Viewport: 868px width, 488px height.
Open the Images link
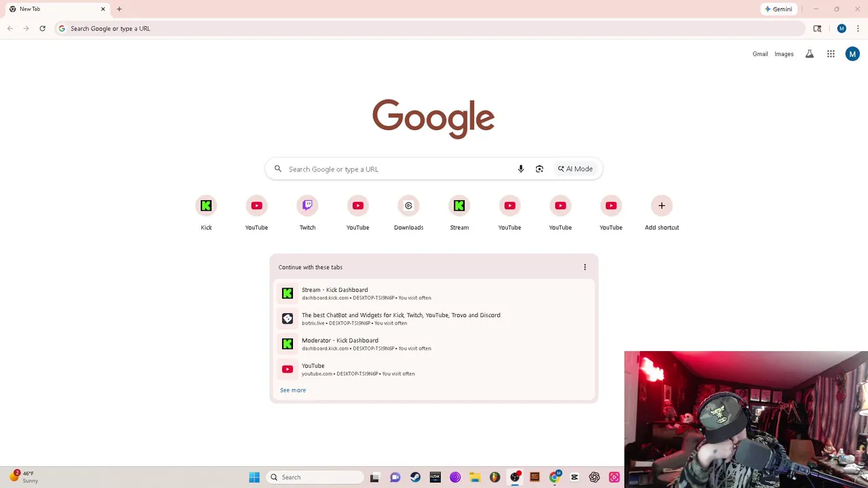784,54
